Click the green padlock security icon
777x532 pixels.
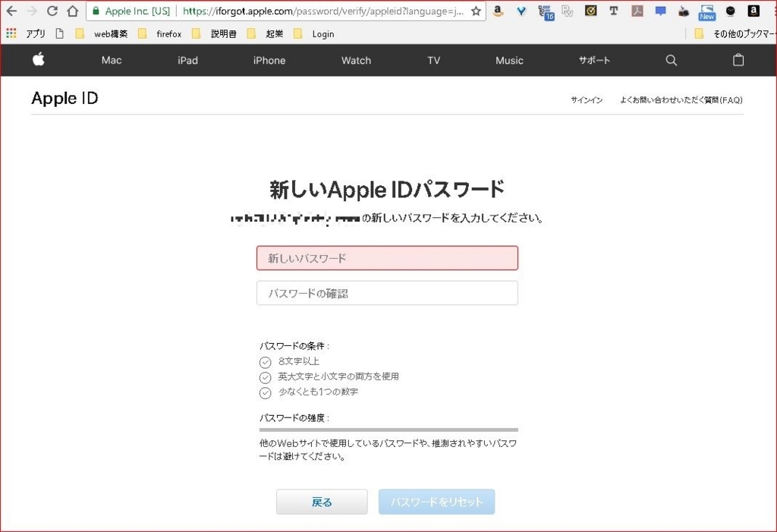pos(96,11)
